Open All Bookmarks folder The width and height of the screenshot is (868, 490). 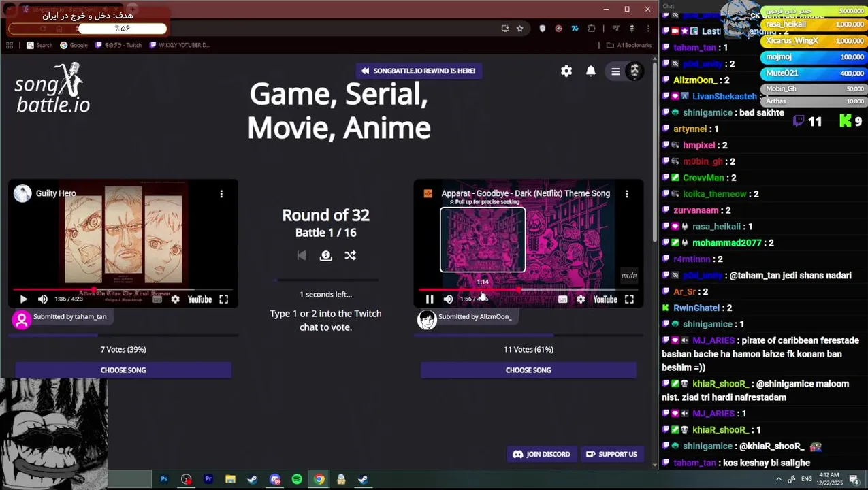click(629, 45)
